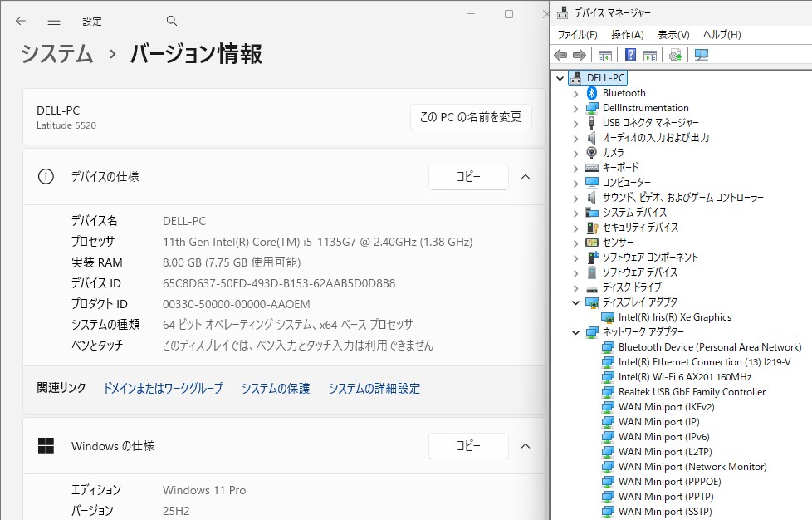
Task: Open the 表示(V) menu
Action: [x=673, y=35]
